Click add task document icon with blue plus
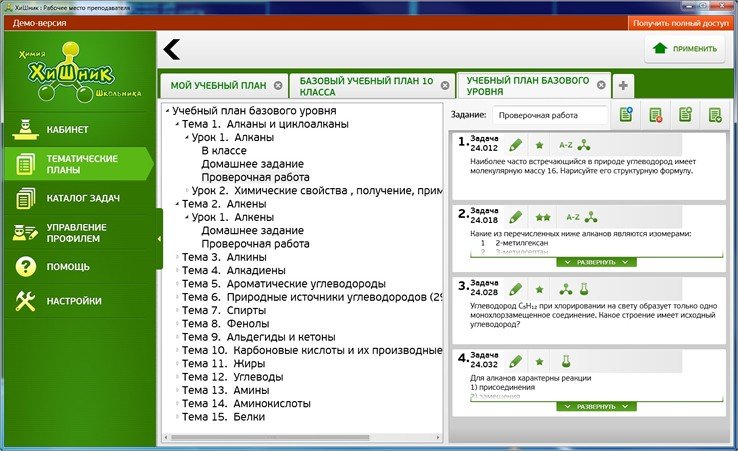This screenshot has height=451, width=738. [626, 114]
